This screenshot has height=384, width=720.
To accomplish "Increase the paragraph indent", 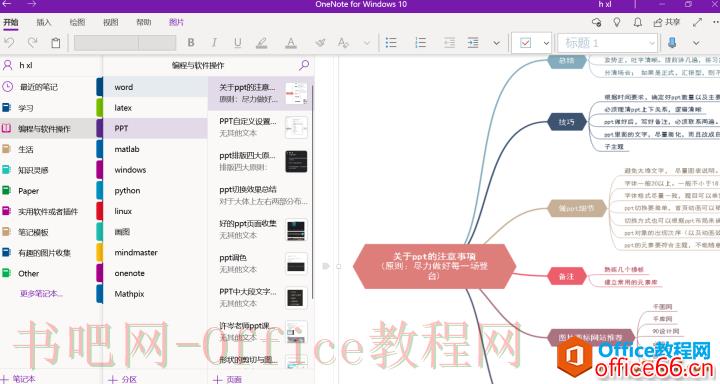I will (473, 43).
